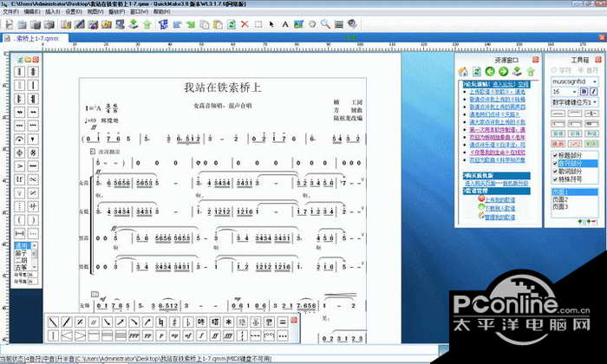Viewport: 607px width, 364px height.
Task: Click the list lines icon in toolbar
Action: pos(339,24)
